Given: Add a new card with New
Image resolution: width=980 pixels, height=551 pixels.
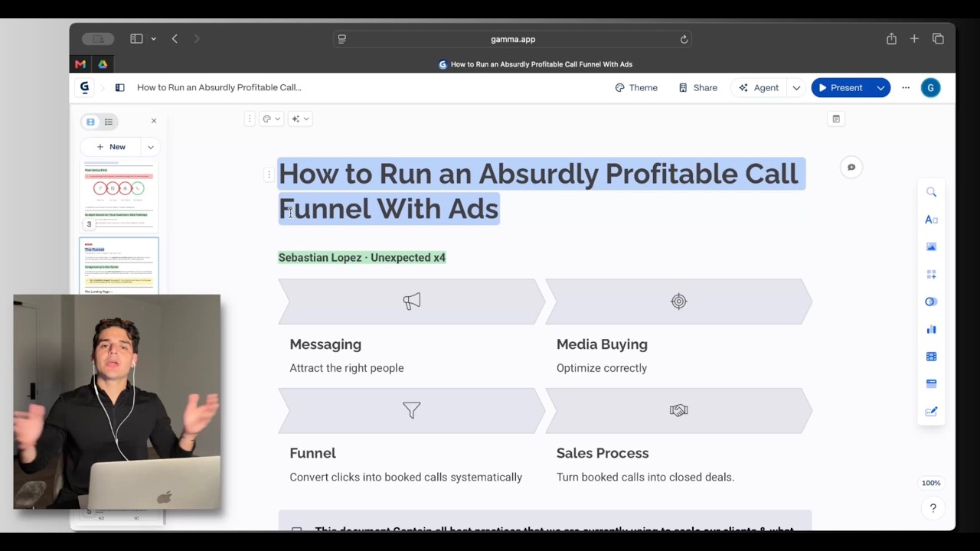Looking at the screenshot, I should coord(111,147).
